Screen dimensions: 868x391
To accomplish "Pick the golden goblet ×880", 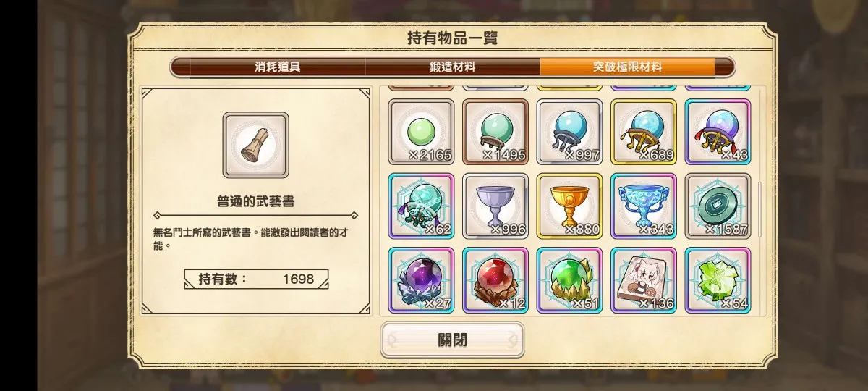I will pos(569,206).
